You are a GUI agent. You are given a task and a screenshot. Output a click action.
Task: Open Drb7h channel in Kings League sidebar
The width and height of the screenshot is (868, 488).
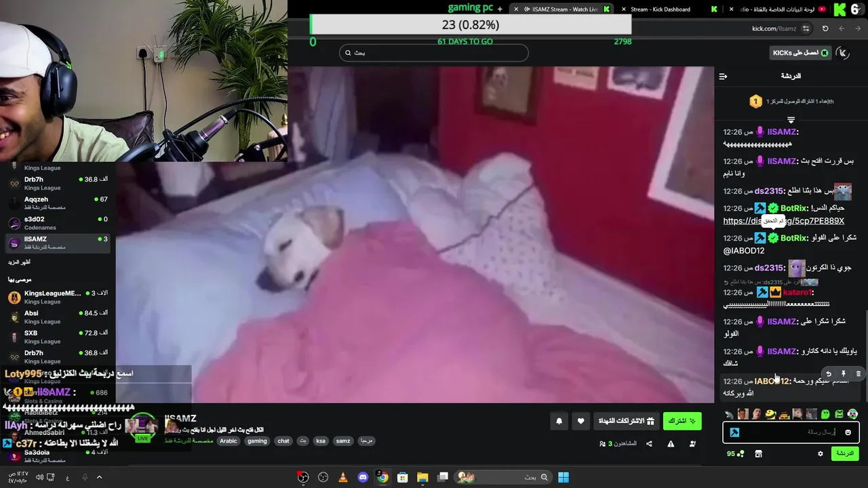coord(58,183)
